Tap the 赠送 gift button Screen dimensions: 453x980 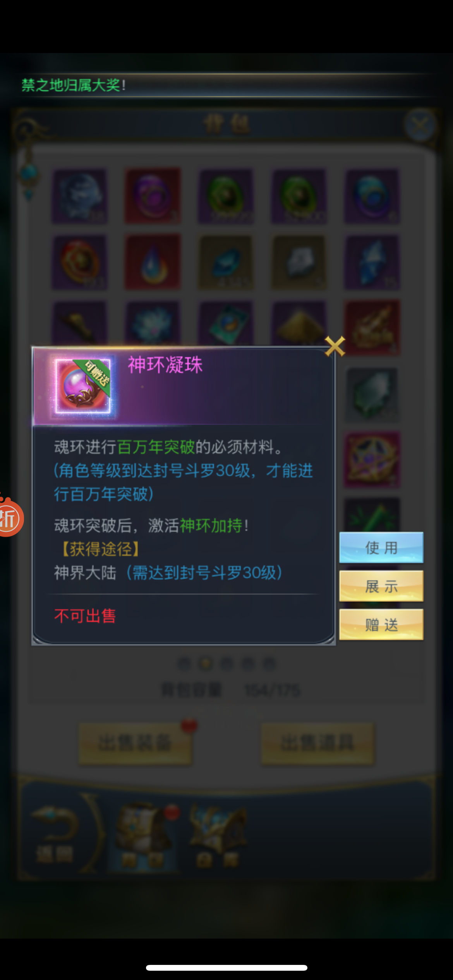381,624
